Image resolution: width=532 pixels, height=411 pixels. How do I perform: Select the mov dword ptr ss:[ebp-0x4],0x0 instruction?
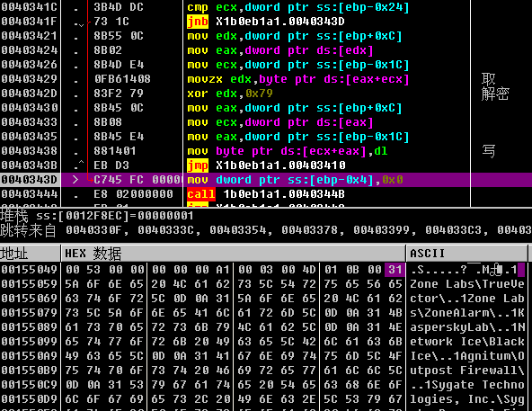[295, 180]
